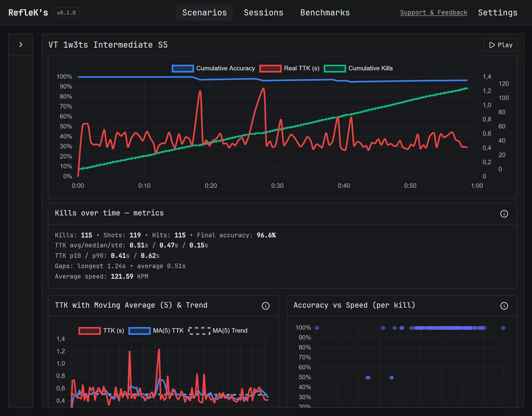532x416 pixels.
Task: Expand the collapsed sidebar chevron
Action: click(21, 45)
